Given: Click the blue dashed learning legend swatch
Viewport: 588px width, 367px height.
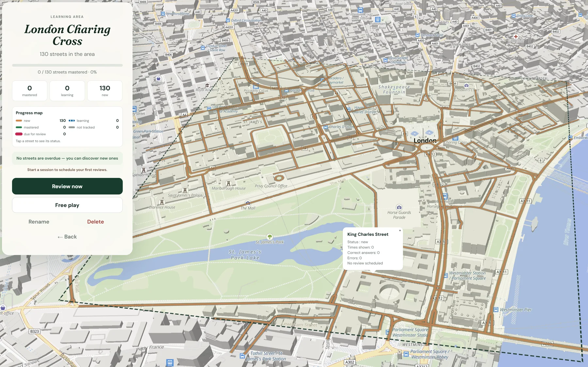Looking at the screenshot, I should tap(72, 121).
